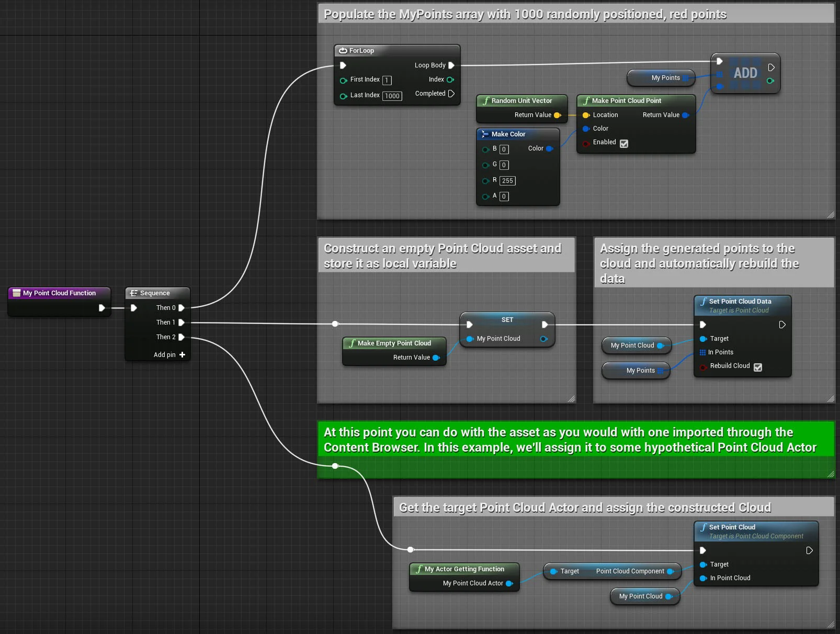The width and height of the screenshot is (840, 634).
Task: Select the Random Unit Vector node title
Action: click(x=521, y=101)
